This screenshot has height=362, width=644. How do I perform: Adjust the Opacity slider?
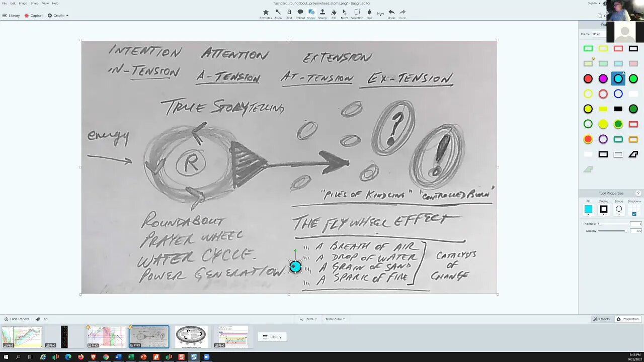(613, 231)
